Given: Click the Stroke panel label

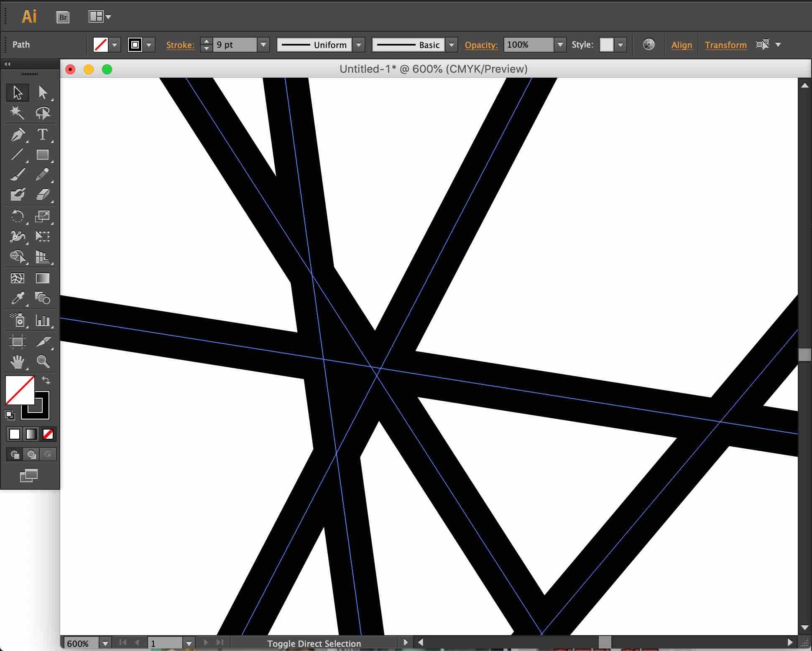Looking at the screenshot, I should tap(180, 45).
